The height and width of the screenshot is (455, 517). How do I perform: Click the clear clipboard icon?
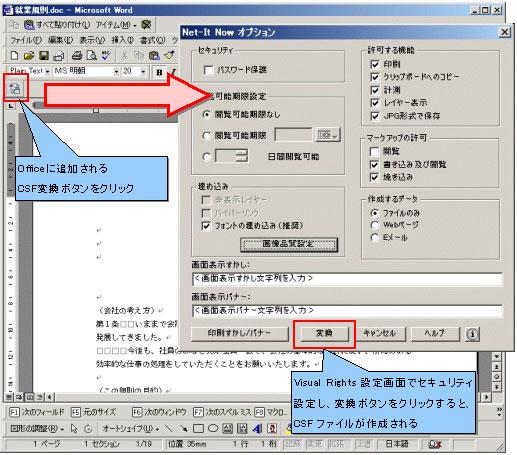[x=146, y=25]
